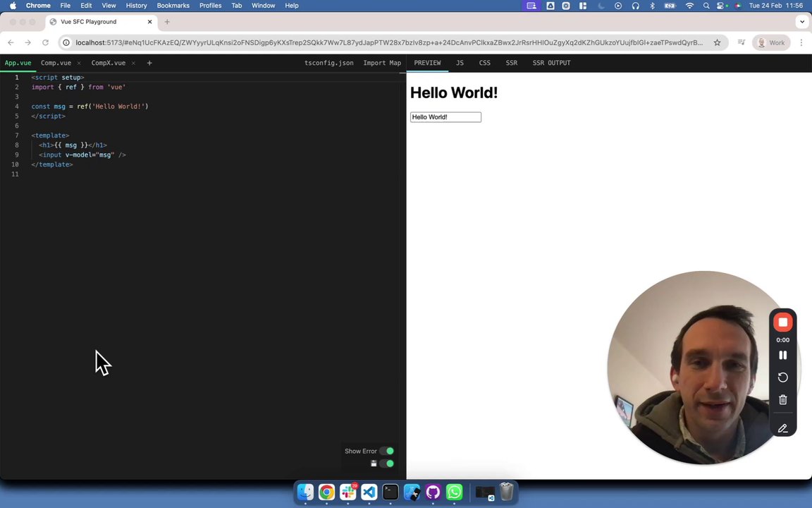Click the localhost URL address bar
812x508 pixels.
(389, 42)
